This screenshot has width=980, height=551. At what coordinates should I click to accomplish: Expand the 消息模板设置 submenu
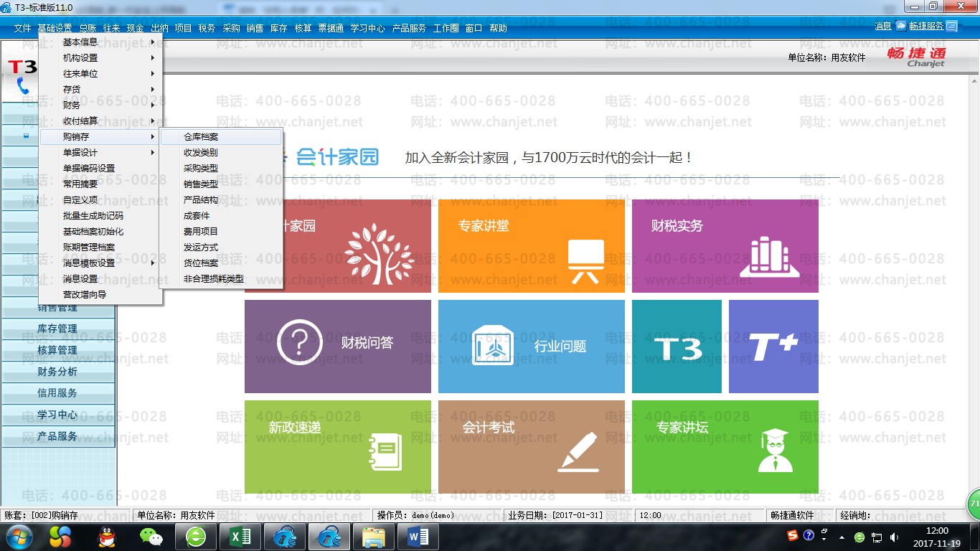[x=101, y=263]
